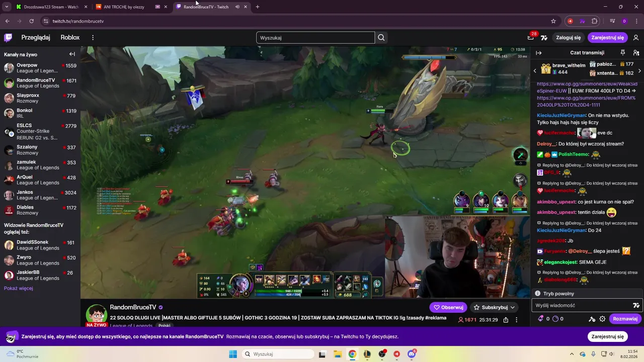Image resolution: width=644 pixels, height=362 pixels.
Task: Click the search magnifier button on Twitch
Action: [381, 38]
